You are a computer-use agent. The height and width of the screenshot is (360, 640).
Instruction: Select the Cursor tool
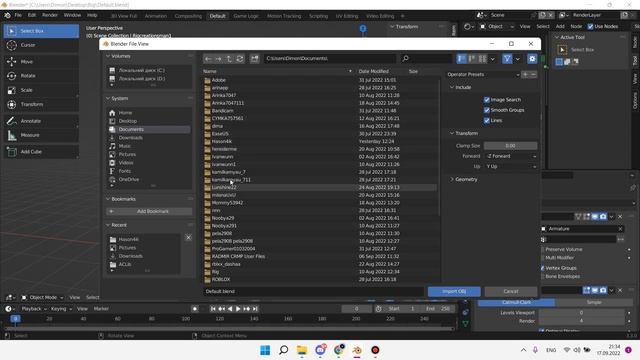[41, 45]
